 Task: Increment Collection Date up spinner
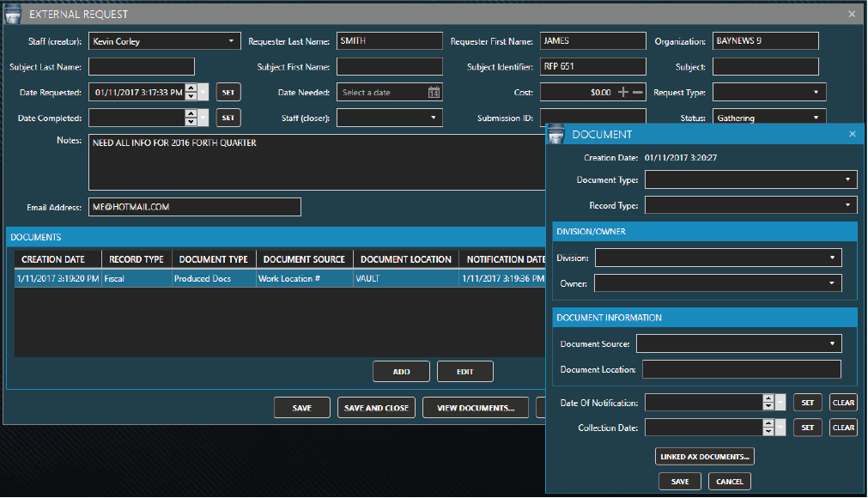pyautogui.click(x=768, y=423)
